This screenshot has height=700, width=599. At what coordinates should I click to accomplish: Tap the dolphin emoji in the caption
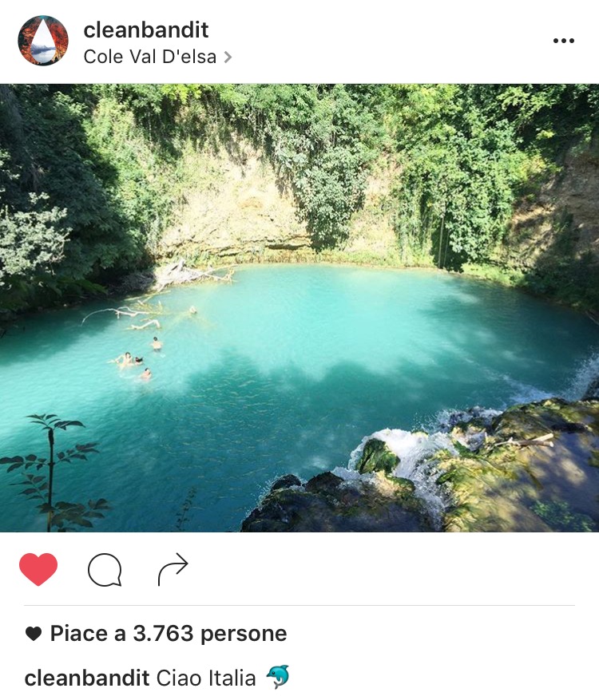(278, 677)
